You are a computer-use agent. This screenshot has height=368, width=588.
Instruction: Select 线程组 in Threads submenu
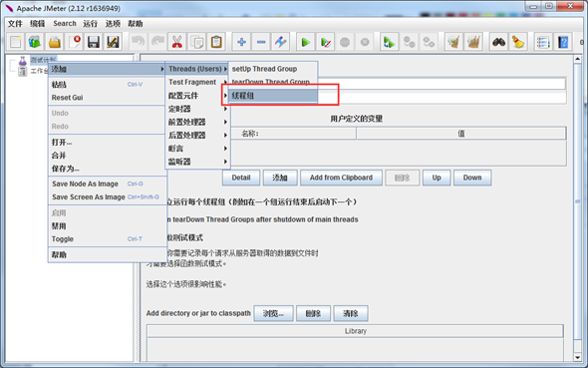273,96
